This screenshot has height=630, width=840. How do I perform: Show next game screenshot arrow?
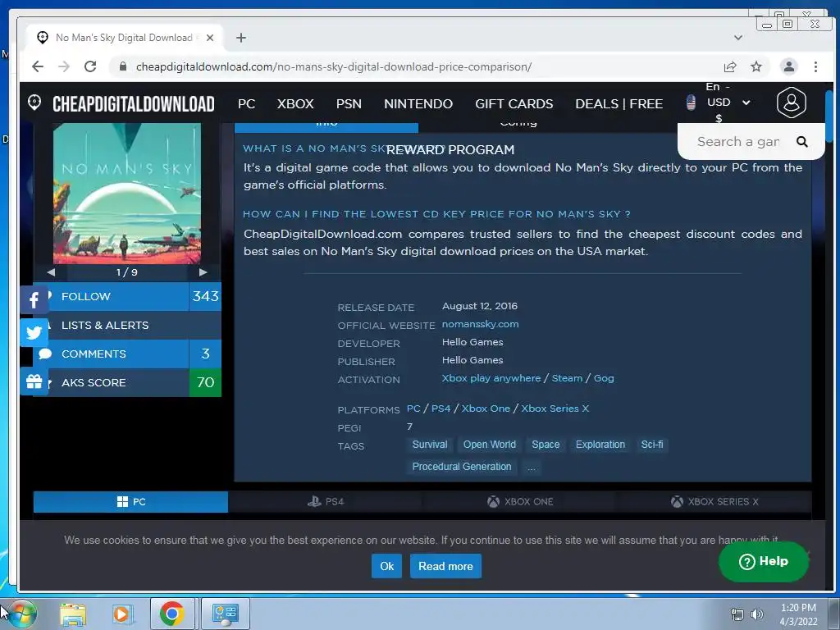coord(203,272)
